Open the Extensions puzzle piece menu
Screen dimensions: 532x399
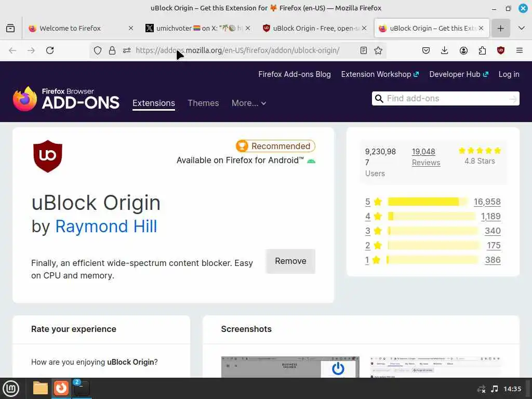(482, 50)
